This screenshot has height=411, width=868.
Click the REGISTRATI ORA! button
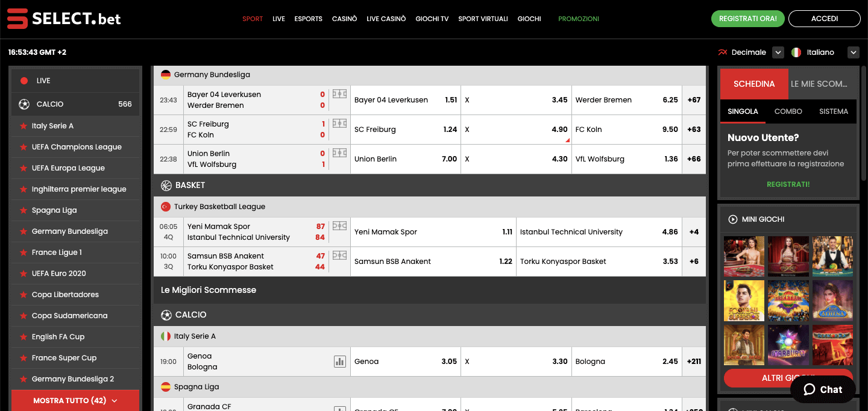click(x=747, y=19)
